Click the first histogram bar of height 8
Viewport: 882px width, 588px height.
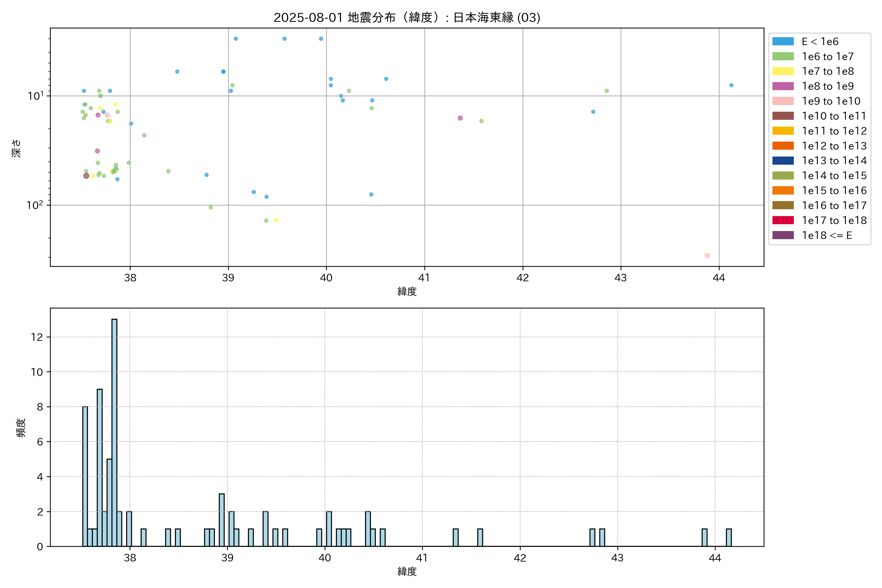coord(85,476)
